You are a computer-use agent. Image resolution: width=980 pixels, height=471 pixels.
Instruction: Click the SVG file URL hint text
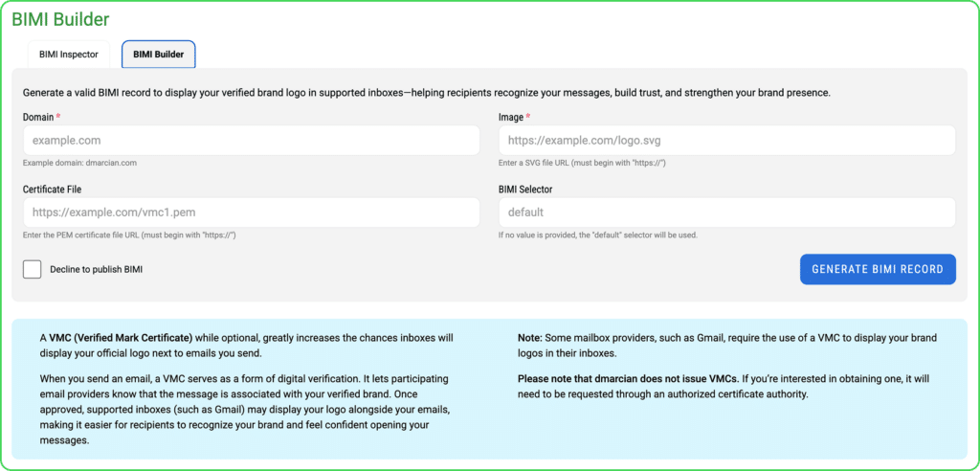(x=581, y=164)
